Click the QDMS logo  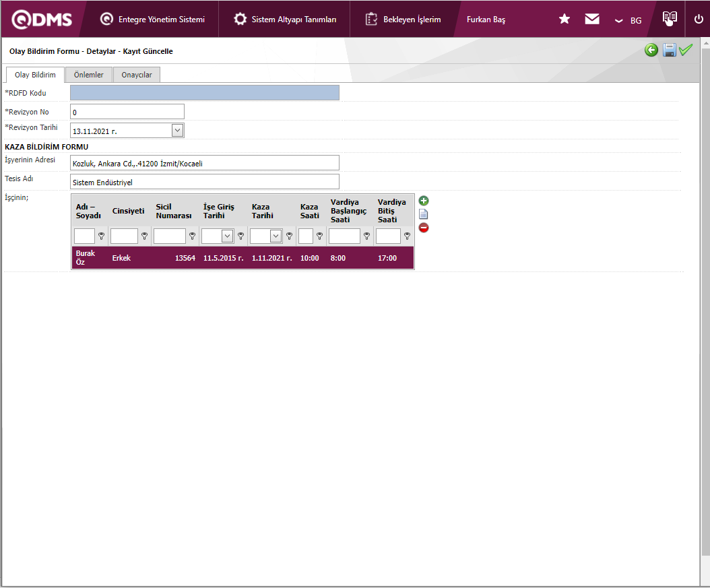coord(42,20)
